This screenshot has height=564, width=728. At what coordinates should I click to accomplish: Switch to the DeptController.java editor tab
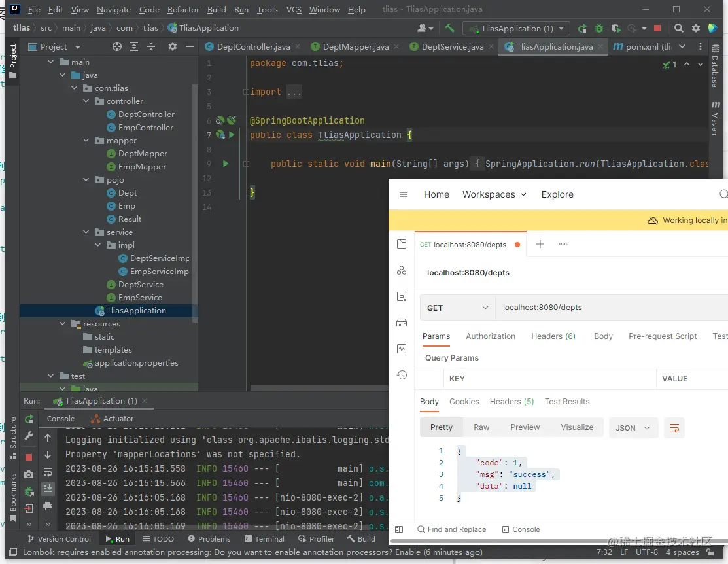[x=253, y=47]
